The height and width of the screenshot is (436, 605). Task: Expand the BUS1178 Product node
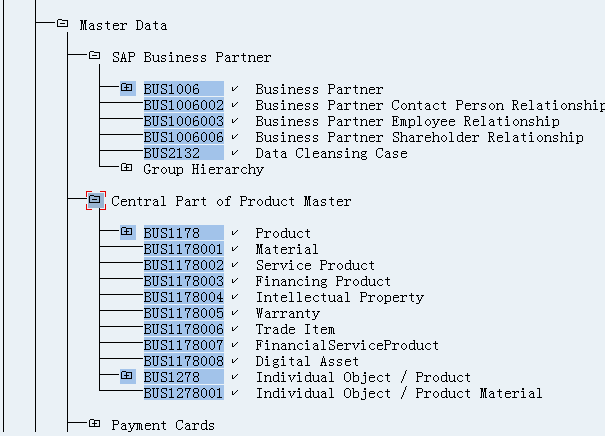pyautogui.click(x=127, y=232)
